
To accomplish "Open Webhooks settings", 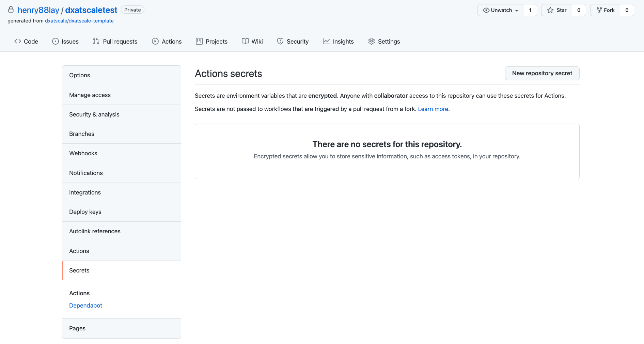I will (x=122, y=153).
